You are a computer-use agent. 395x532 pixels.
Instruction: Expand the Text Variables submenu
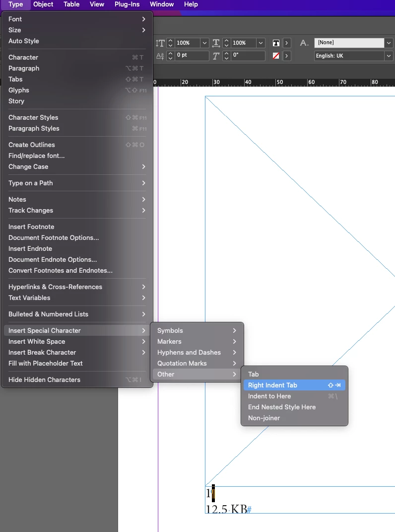[x=77, y=298]
